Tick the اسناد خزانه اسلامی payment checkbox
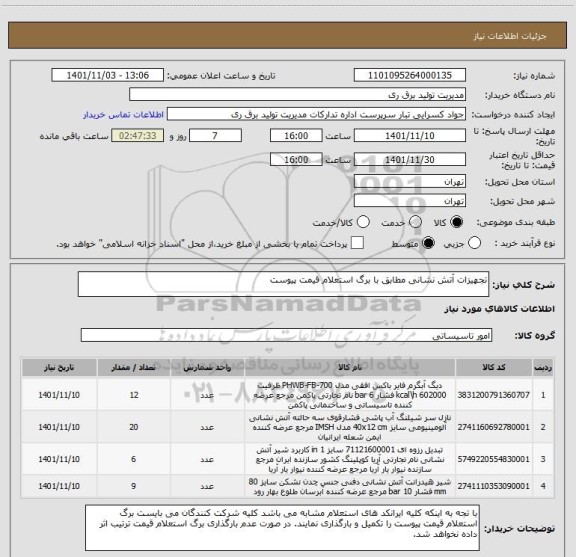576x557 pixels. click(x=357, y=243)
